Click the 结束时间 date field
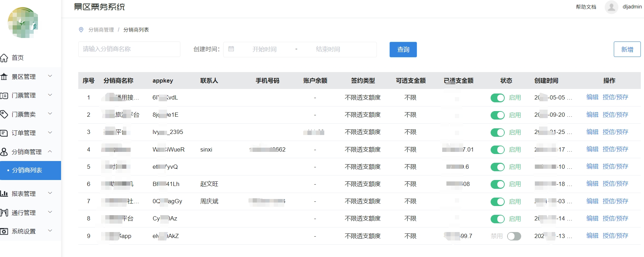Screen dimensions: 644x257 [328, 49]
